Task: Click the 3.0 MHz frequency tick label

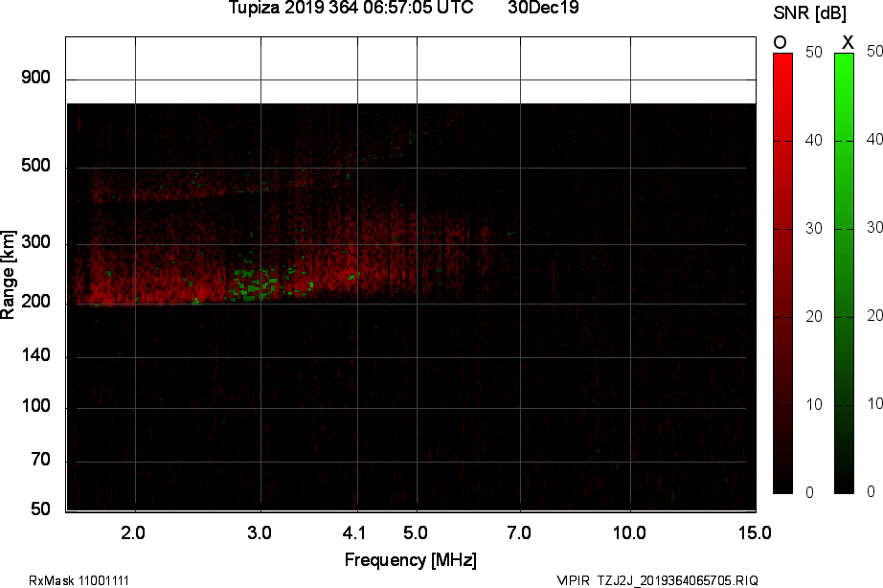Action: point(259,532)
